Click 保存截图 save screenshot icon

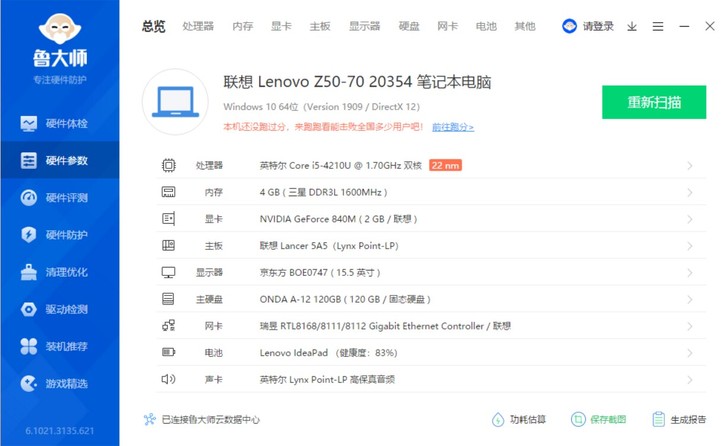click(x=577, y=420)
